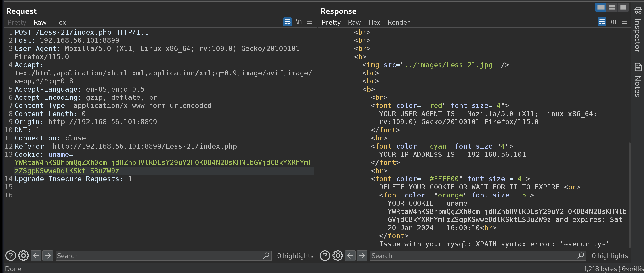The image size is (644, 273).
Task: Click the POST /Less-21/index.php request line
Action: pyautogui.click(x=82, y=32)
